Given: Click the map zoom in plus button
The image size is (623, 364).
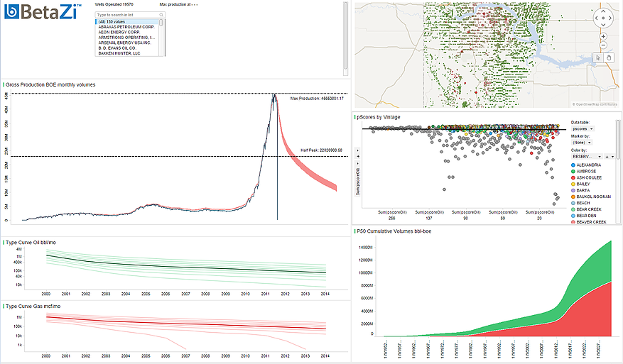Looking at the screenshot, I should [x=603, y=35].
